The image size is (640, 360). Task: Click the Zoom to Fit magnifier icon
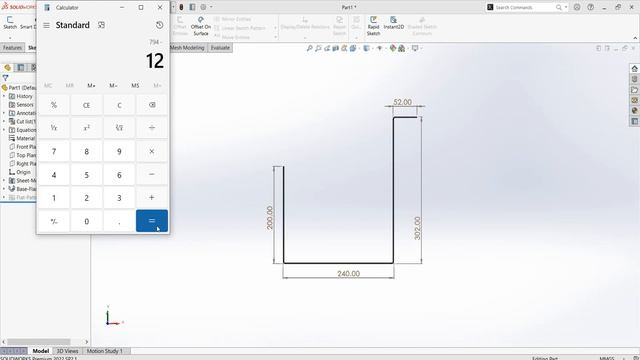coord(309,48)
